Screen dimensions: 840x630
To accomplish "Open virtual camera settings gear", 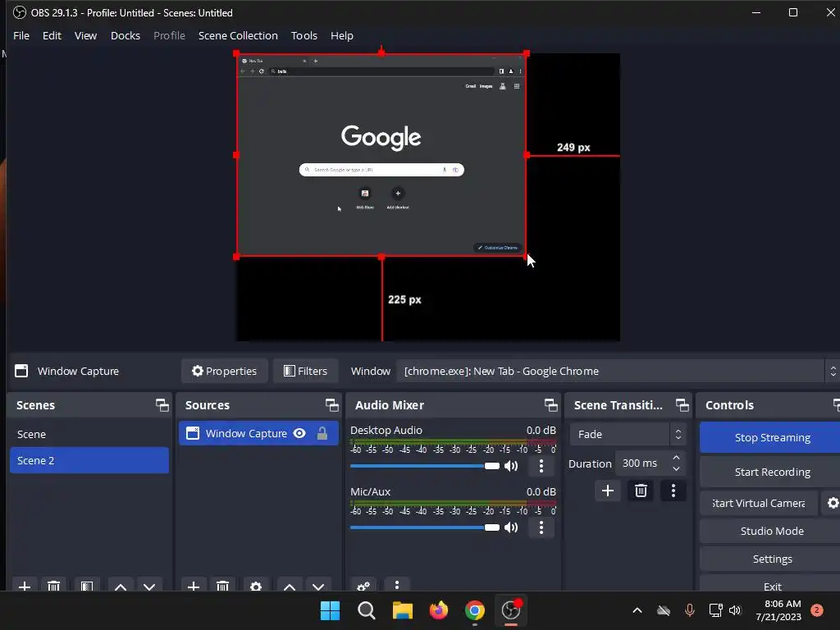I will coord(833,503).
